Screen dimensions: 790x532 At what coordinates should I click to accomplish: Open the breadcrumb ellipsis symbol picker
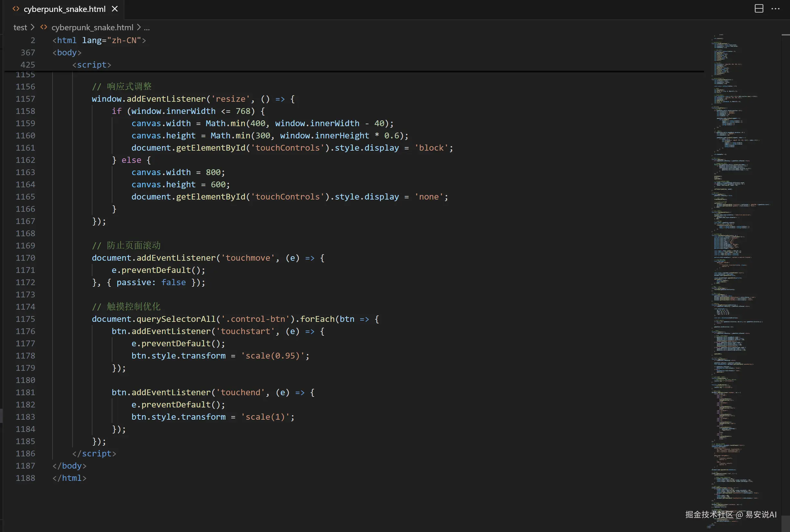tap(147, 27)
